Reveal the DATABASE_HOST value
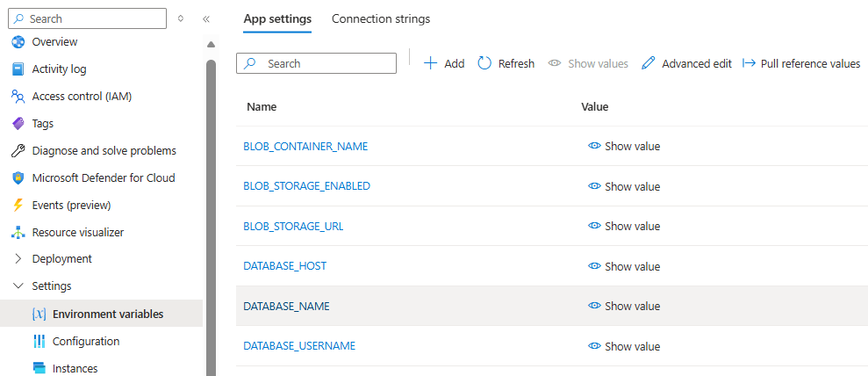 click(x=624, y=266)
